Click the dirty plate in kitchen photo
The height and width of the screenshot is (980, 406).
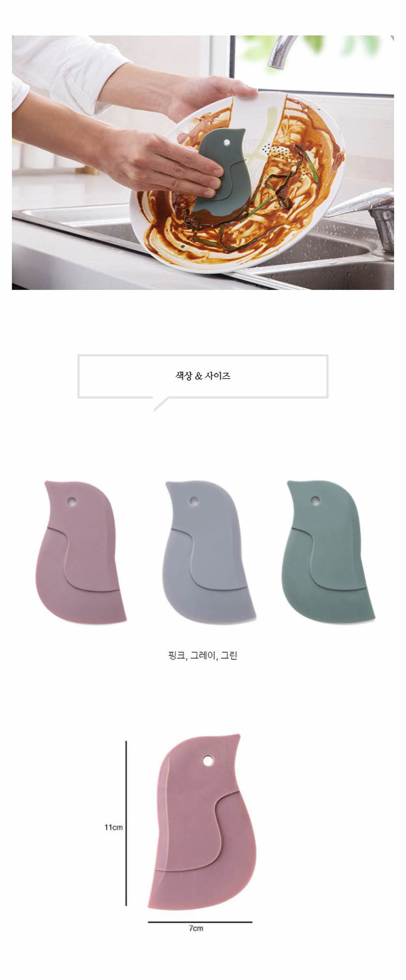(238, 182)
